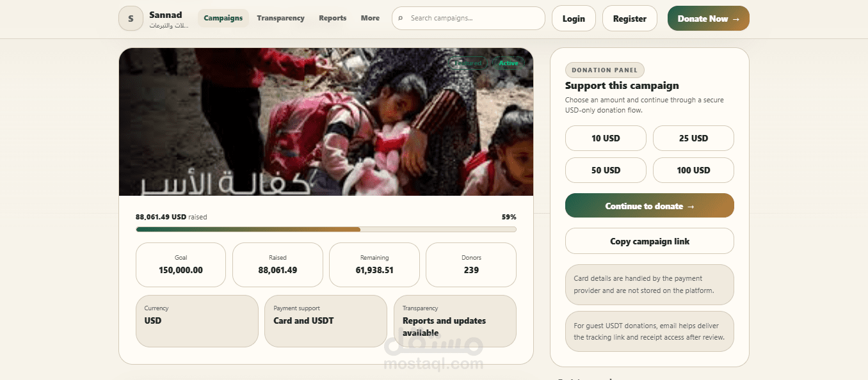Select the 50 USD amount
Viewport: 868px width, 380px height.
606,170
